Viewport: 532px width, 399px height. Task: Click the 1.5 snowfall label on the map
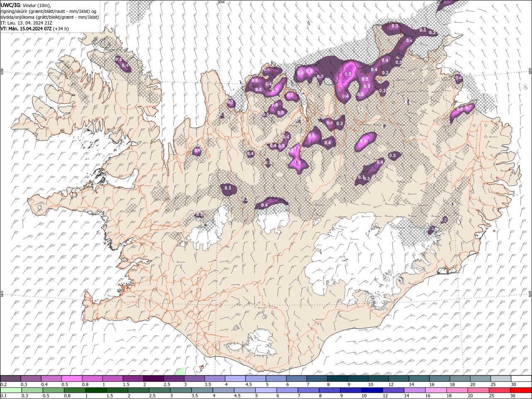click(348, 74)
